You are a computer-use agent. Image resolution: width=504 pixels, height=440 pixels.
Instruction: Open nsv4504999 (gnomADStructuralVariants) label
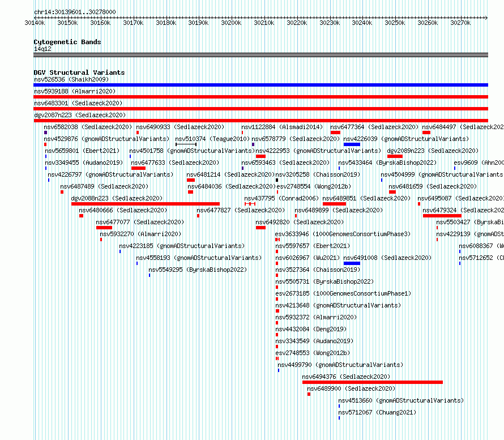442,174
